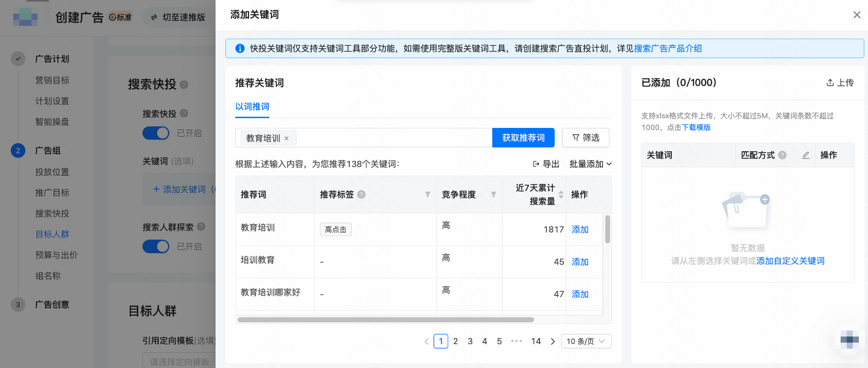Viewport: 868px width, 368px height.
Task: Open 组名称 in the left sidebar
Action: (x=48, y=276)
